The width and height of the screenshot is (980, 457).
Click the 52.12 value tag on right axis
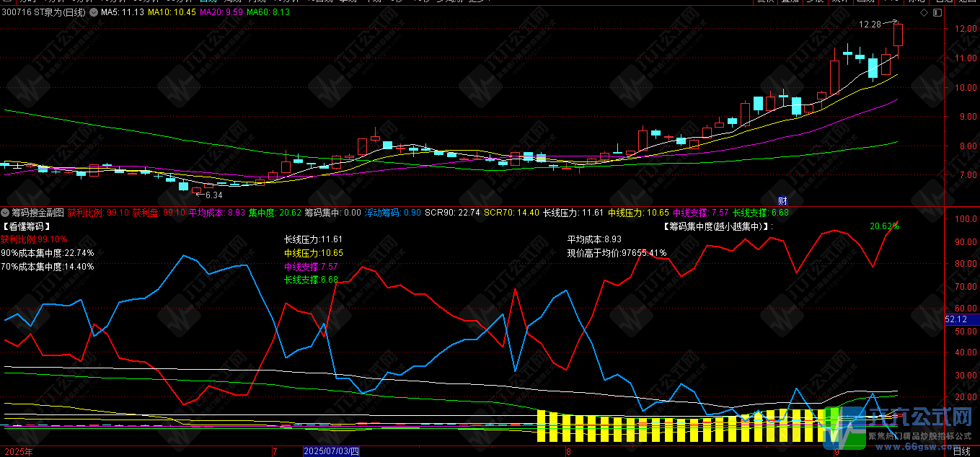coord(961,319)
